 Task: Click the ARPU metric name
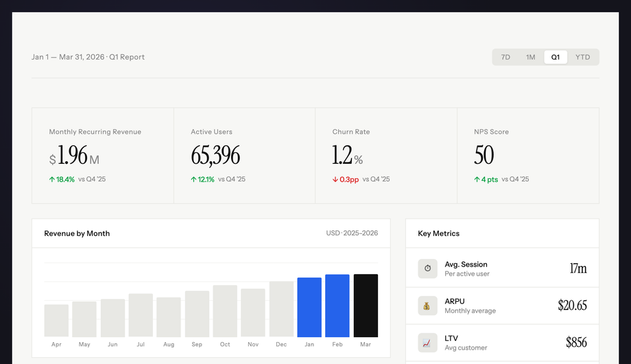(455, 301)
